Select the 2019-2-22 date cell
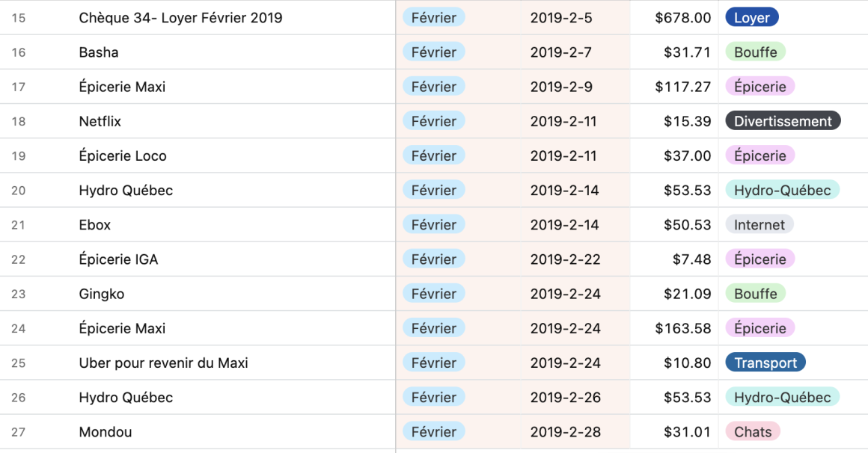This screenshot has height=453, width=868. pyautogui.click(x=565, y=259)
